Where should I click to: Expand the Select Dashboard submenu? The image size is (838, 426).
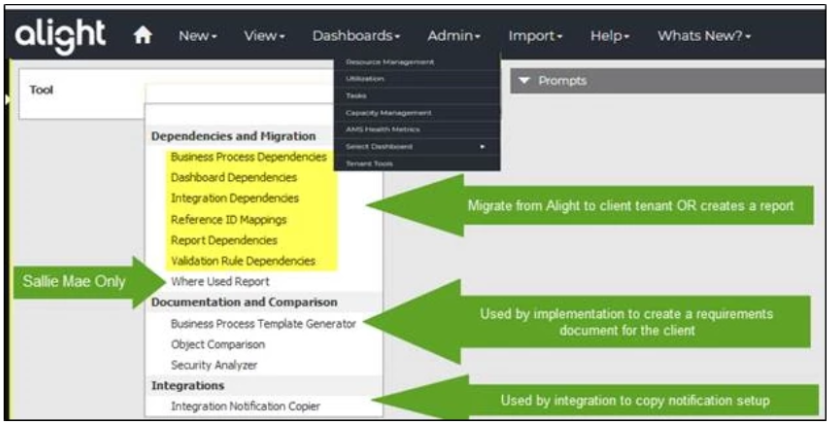[x=417, y=146]
